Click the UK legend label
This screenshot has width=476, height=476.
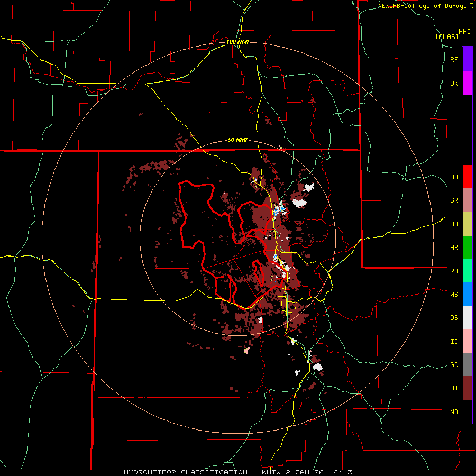coord(454,84)
